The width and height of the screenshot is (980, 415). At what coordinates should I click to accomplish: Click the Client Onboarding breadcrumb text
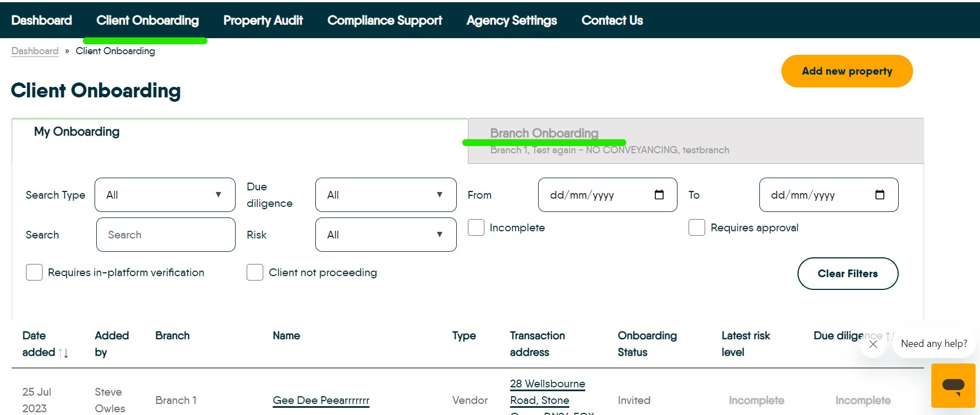click(115, 51)
